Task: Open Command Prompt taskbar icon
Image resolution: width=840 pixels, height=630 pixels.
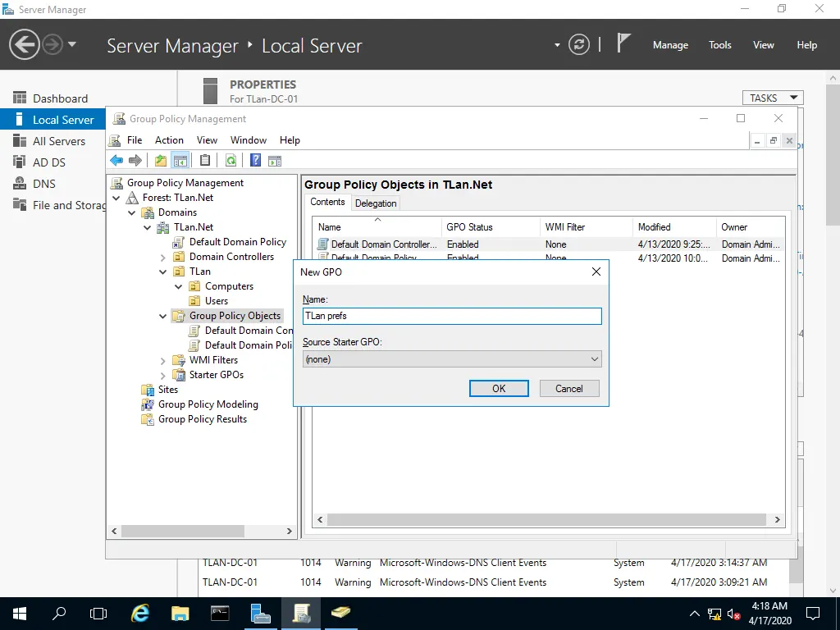Action: pyautogui.click(x=220, y=614)
